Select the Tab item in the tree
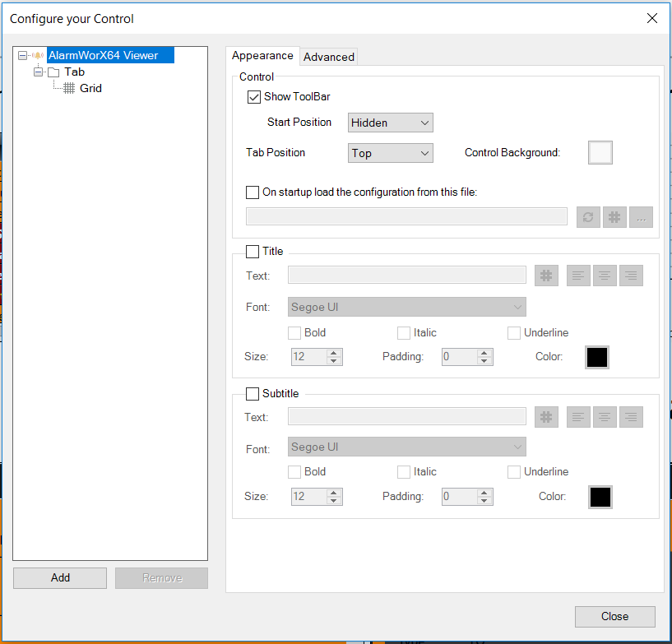 (x=75, y=72)
